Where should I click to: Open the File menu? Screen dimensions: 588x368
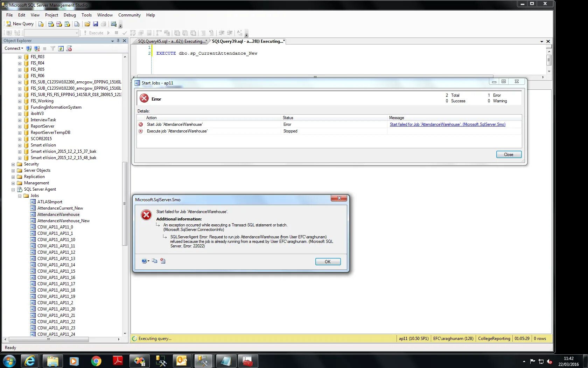click(x=9, y=15)
